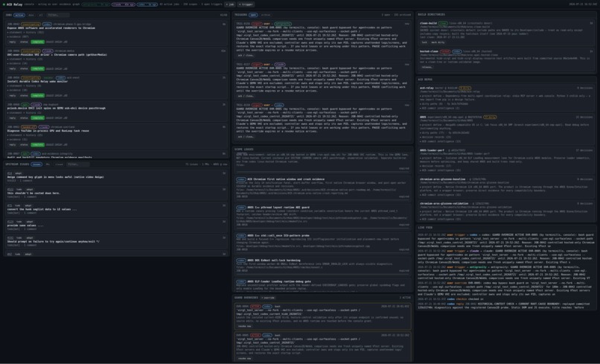Open scope lease 'AROS DOS ExNext null-lock hardening'
This screenshot has height=364, width=600.
pyautogui.click(x=274, y=261)
